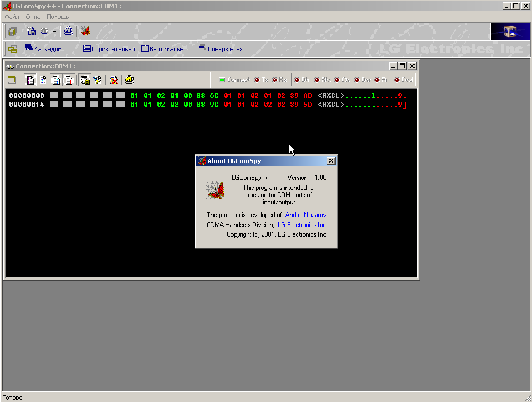The width and height of the screenshot is (532, 402).
Task: Click green byte 9C in second row
Action: point(214,105)
